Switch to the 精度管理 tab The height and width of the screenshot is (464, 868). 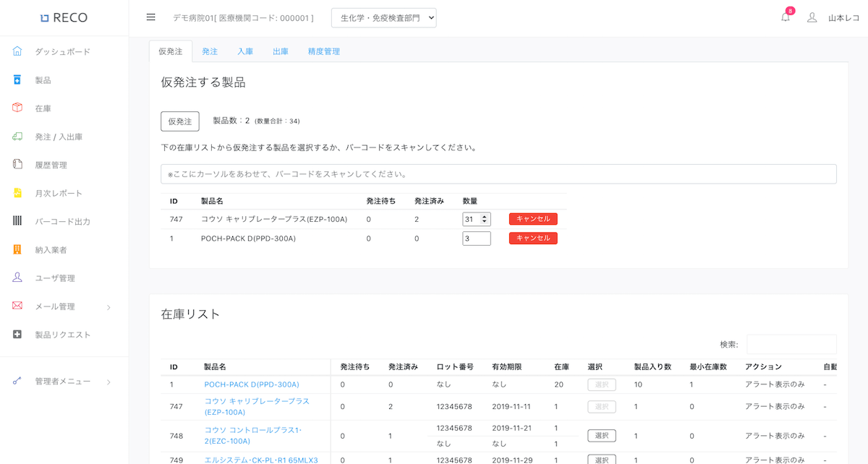click(323, 51)
